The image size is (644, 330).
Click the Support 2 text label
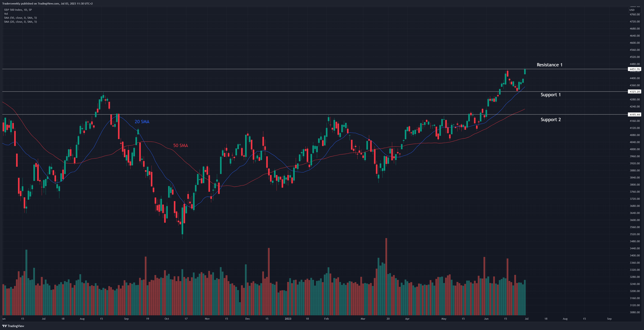point(550,120)
